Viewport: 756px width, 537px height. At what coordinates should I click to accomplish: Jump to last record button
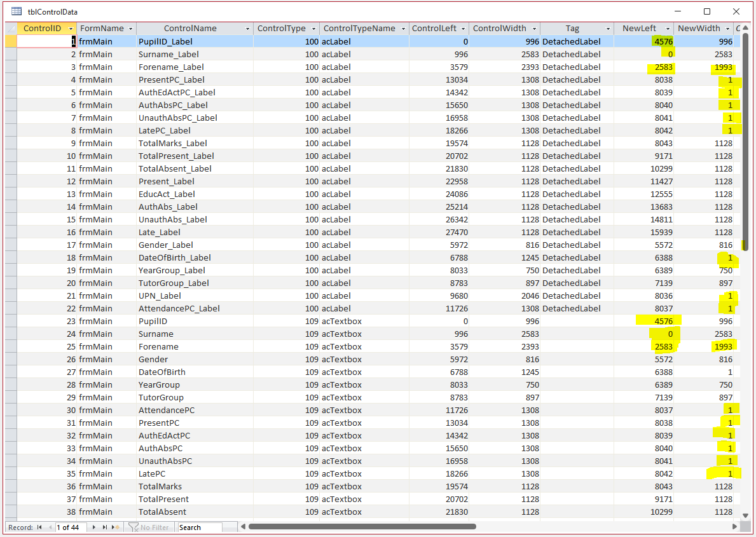[105, 527]
